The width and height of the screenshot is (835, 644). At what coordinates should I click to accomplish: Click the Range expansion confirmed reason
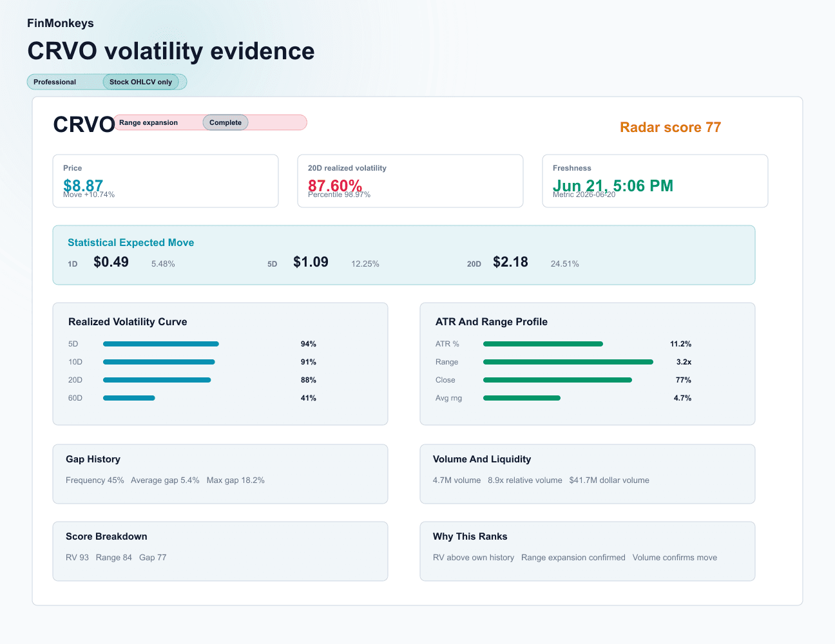tap(573, 558)
